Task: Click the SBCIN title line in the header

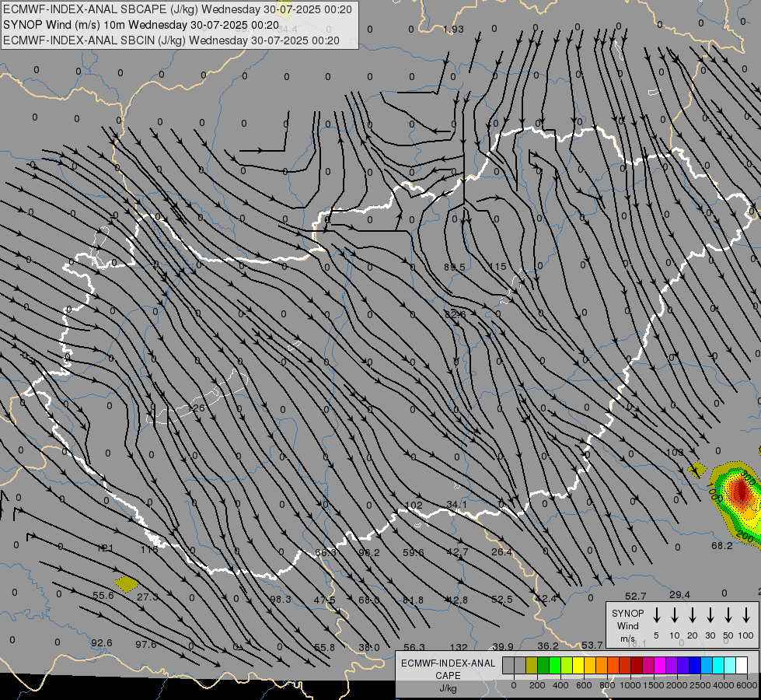Action: [171, 40]
